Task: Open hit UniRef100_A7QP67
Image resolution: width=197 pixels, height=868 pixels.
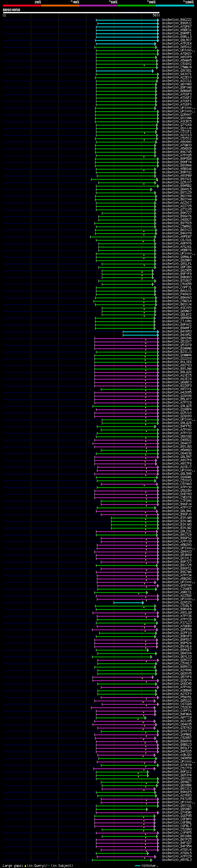Action: click(x=177, y=26)
